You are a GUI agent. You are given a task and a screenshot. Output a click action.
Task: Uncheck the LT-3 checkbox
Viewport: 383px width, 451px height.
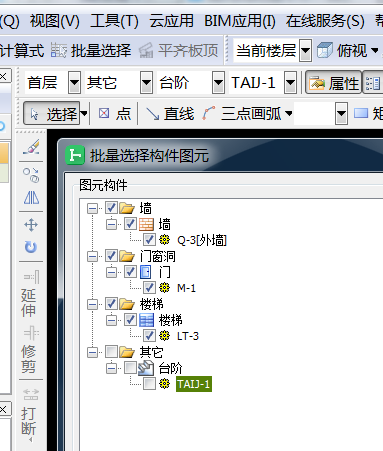(x=149, y=335)
